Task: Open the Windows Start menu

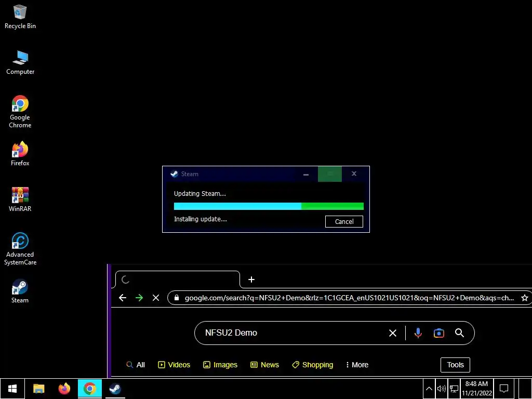Action: click(12, 389)
